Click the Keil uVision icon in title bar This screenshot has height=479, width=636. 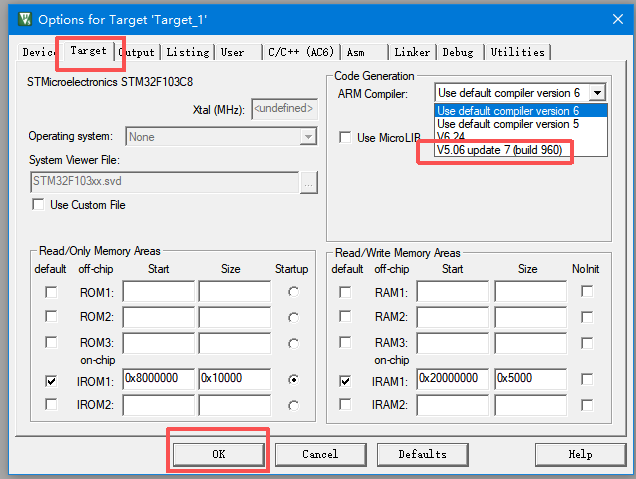[x=25, y=19]
